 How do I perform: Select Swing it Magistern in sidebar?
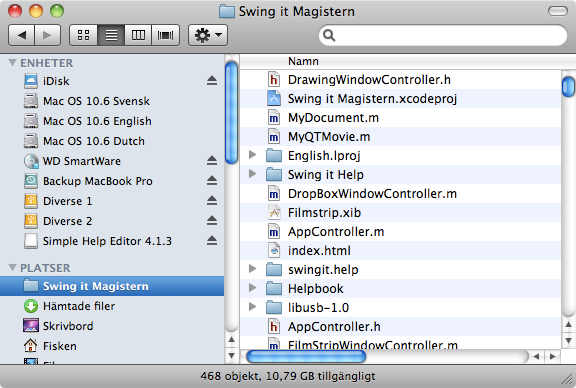click(x=112, y=286)
